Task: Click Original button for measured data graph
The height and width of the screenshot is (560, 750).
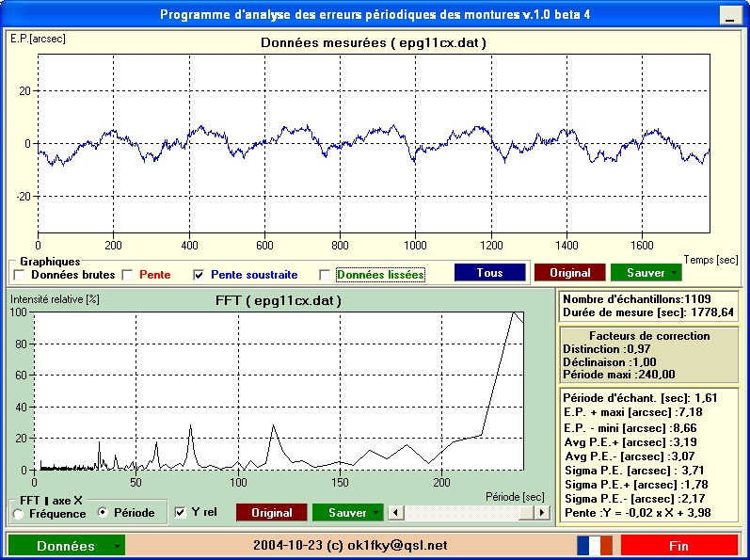Action: point(569,273)
